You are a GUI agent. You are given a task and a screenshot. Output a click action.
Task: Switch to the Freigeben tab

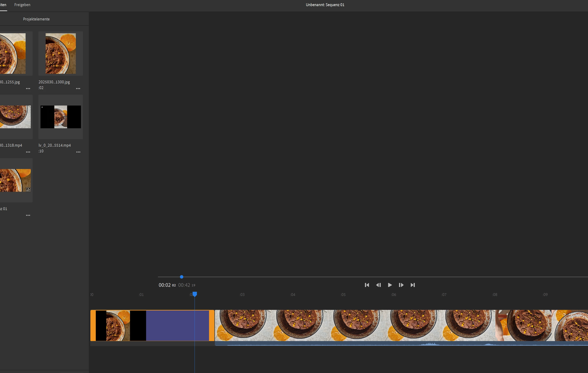(x=22, y=5)
